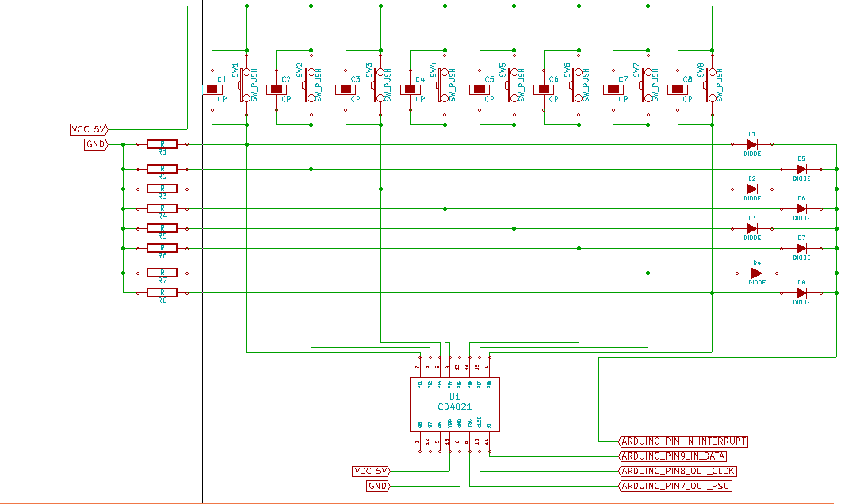Click the ARDUINO_PIN_IN_INTERRUPT label
Image resolution: width=856 pixels, height=504 pixels.
click(683, 441)
